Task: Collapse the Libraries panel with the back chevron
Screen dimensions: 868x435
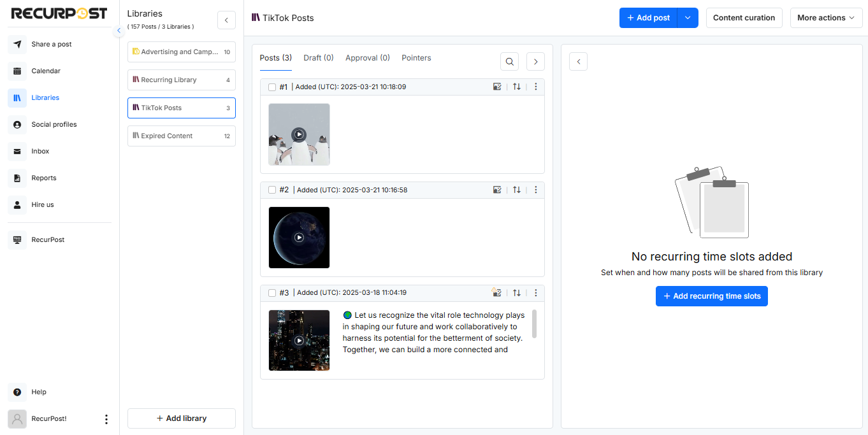Action: [x=226, y=20]
